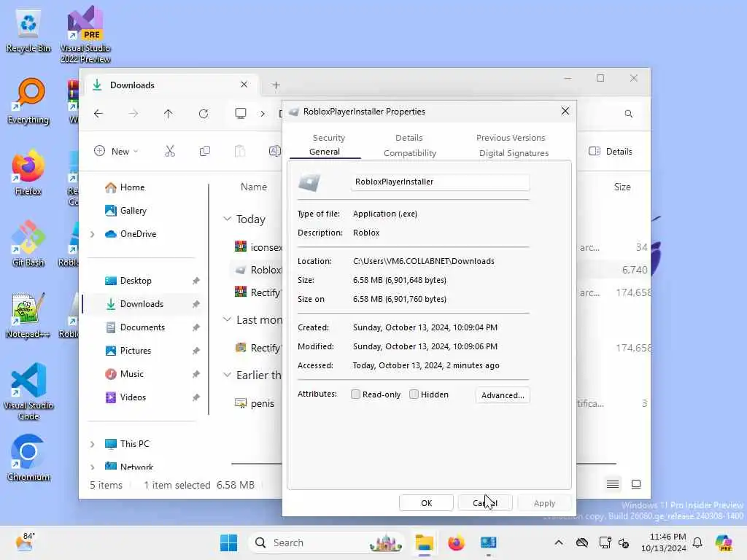
Task: Click the Cut scissors icon
Action: coord(170,152)
